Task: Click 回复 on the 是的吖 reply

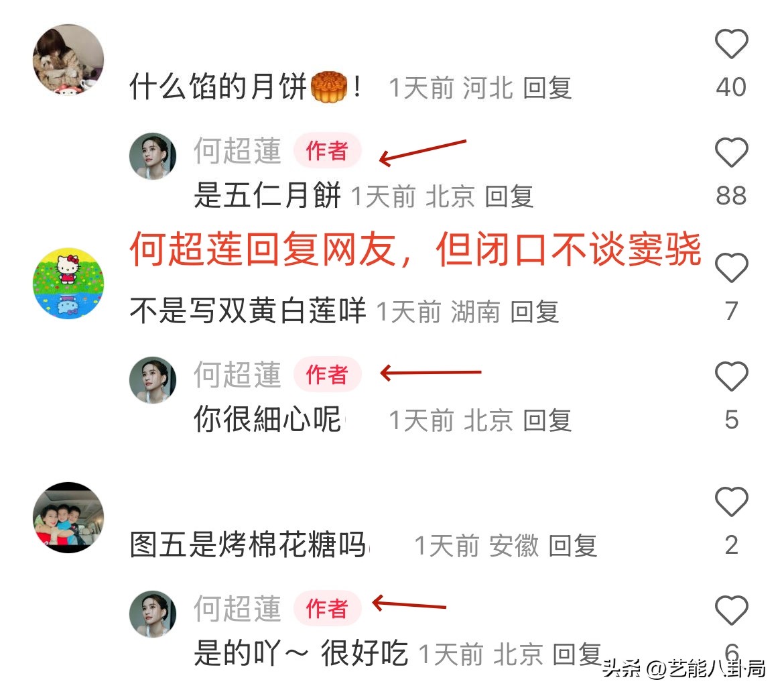Action: coord(576,654)
